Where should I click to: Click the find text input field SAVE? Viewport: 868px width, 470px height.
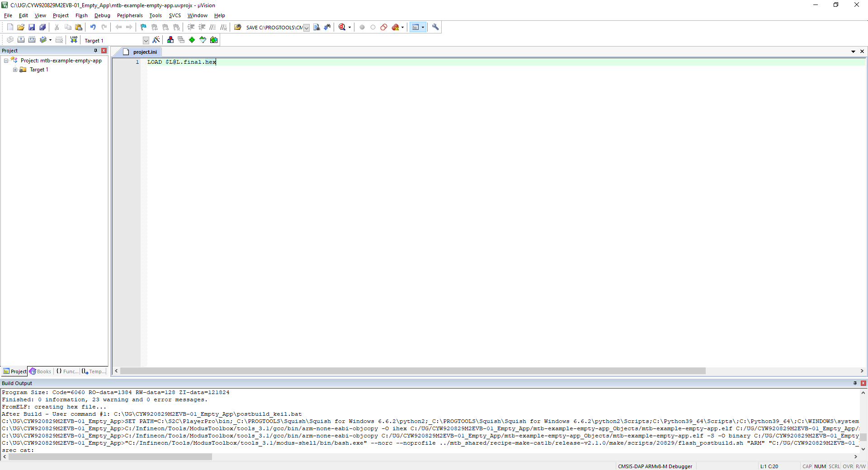274,28
